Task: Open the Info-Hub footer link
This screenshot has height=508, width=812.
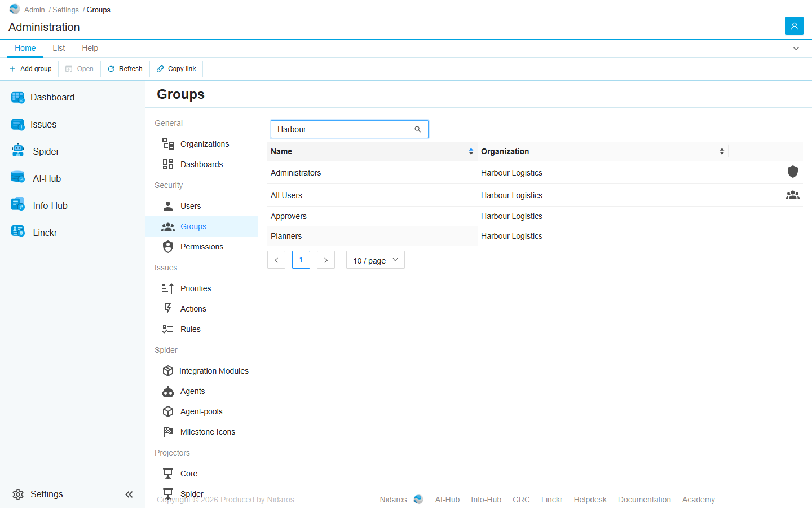Action: [x=486, y=500]
